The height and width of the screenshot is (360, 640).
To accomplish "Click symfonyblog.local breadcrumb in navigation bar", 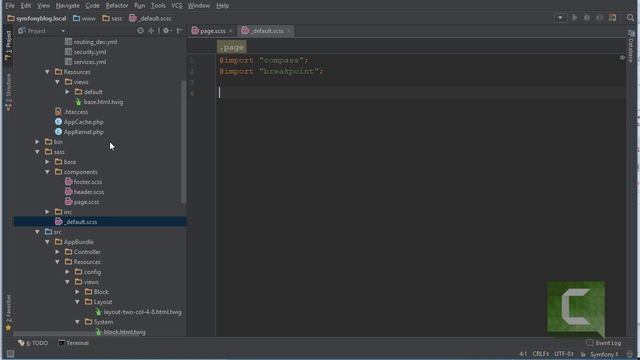I will click(x=37, y=18).
